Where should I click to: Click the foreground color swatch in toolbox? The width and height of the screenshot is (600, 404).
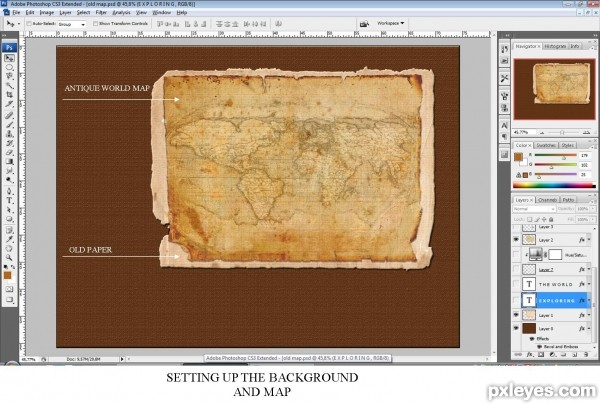[x=7, y=275]
